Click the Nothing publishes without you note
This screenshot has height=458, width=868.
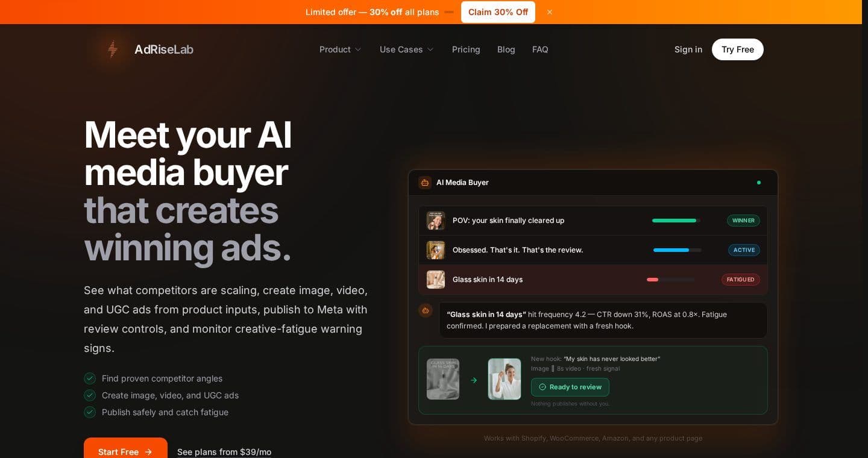(x=570, y=404)
